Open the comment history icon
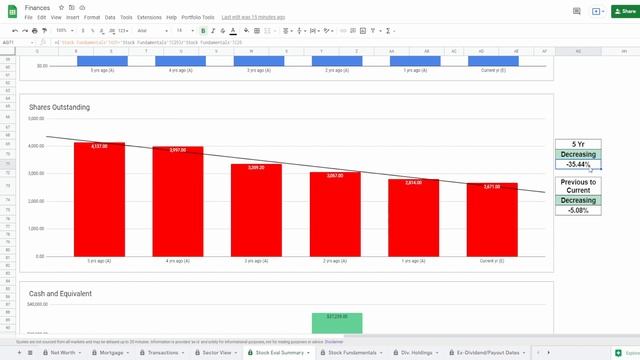The image size is (640, 360). coord(577,11)
